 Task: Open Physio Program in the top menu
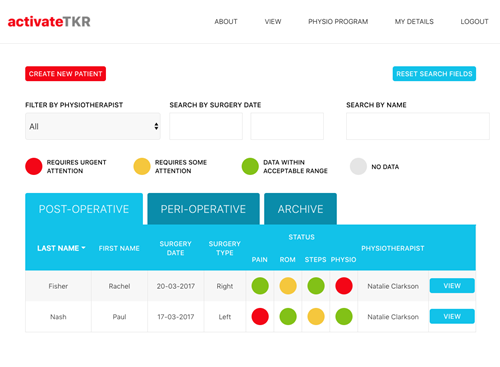point(338,22)
